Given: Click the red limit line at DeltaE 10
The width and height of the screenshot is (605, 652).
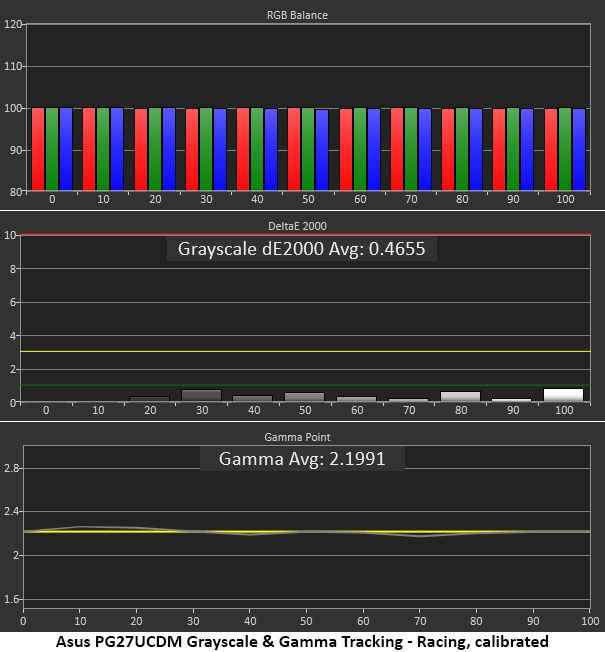Looking at the screenshot, I should click(306, 235).
